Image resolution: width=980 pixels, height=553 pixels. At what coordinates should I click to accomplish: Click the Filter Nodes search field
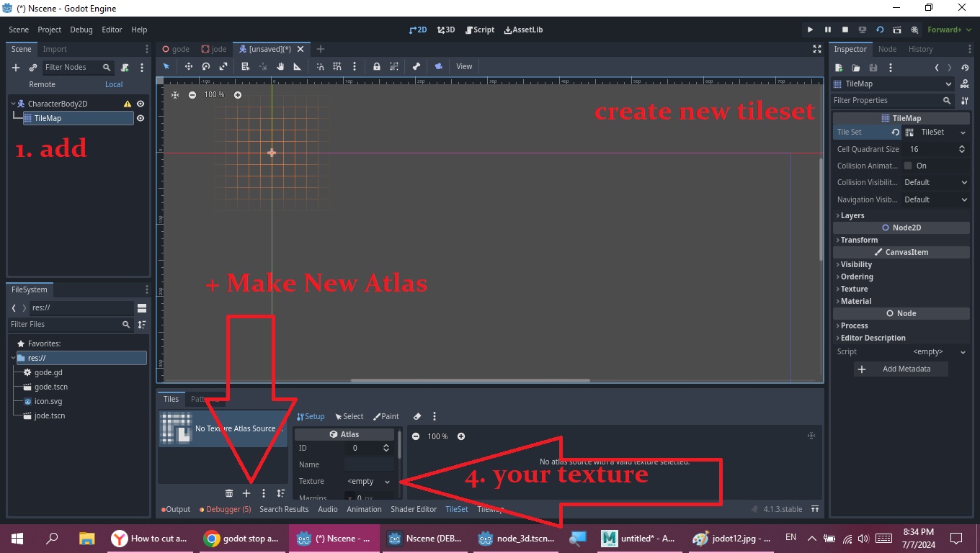pyautogui.click(x=78, y=68)
